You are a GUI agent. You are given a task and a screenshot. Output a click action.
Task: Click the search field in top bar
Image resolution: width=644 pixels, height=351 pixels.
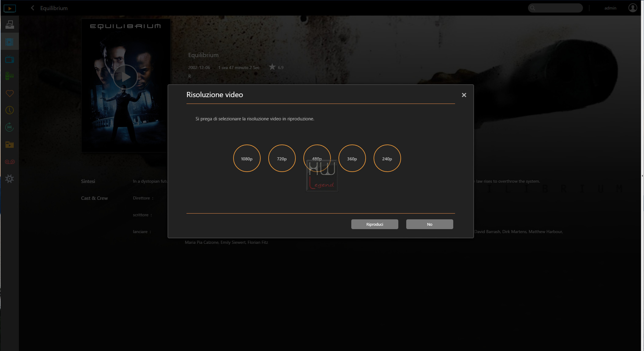[x=555, y=8]
